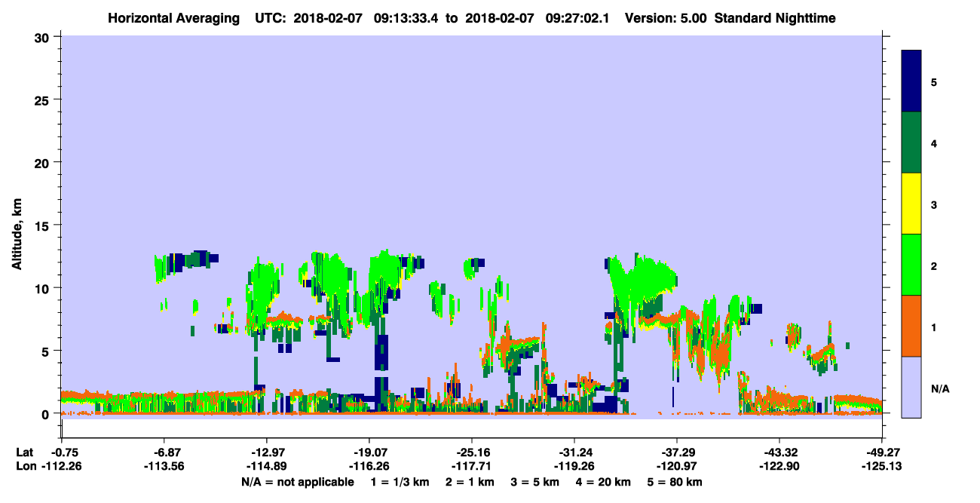Click the legend text 'N/A = not applicable'
The height and width of the screenshot is (503, 980).
point(297,482)
